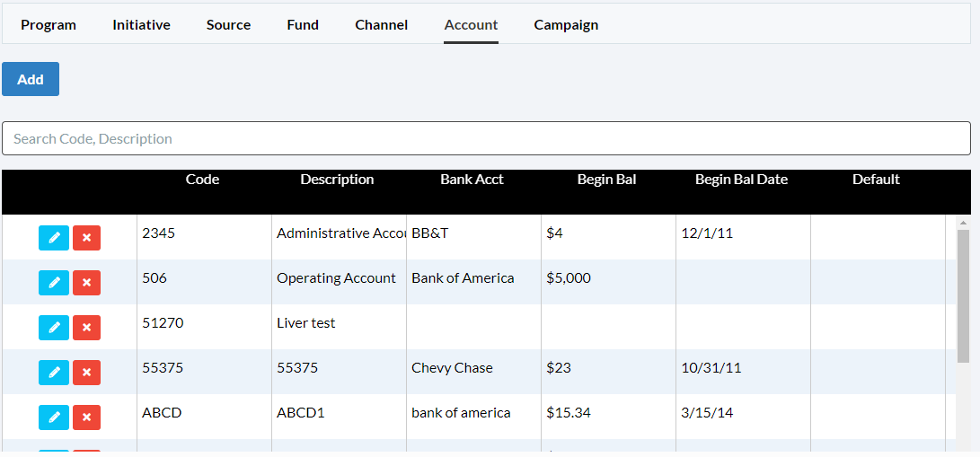Click the ABCD1 description cell

pyautogui.click(x=340, y=417)
